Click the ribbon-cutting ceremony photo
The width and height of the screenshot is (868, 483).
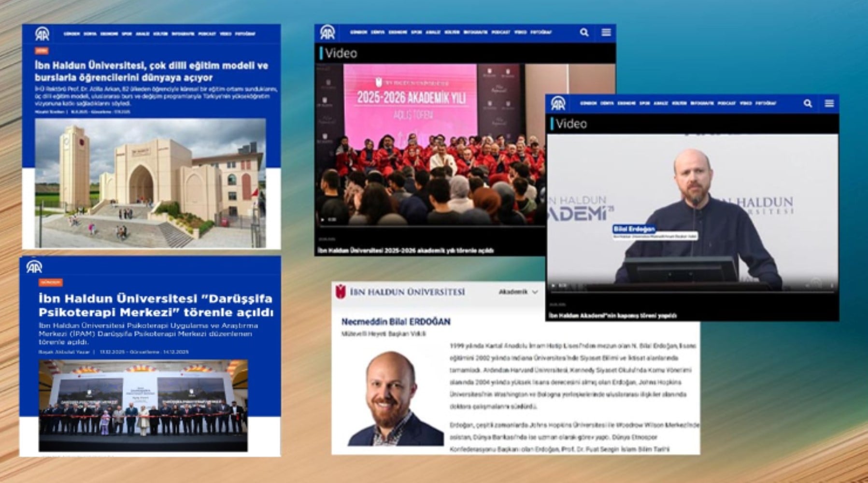coord(143,405)
